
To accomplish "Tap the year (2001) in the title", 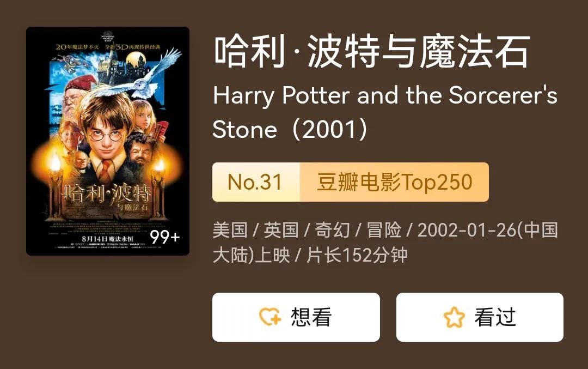I will (x=329, y=130).
